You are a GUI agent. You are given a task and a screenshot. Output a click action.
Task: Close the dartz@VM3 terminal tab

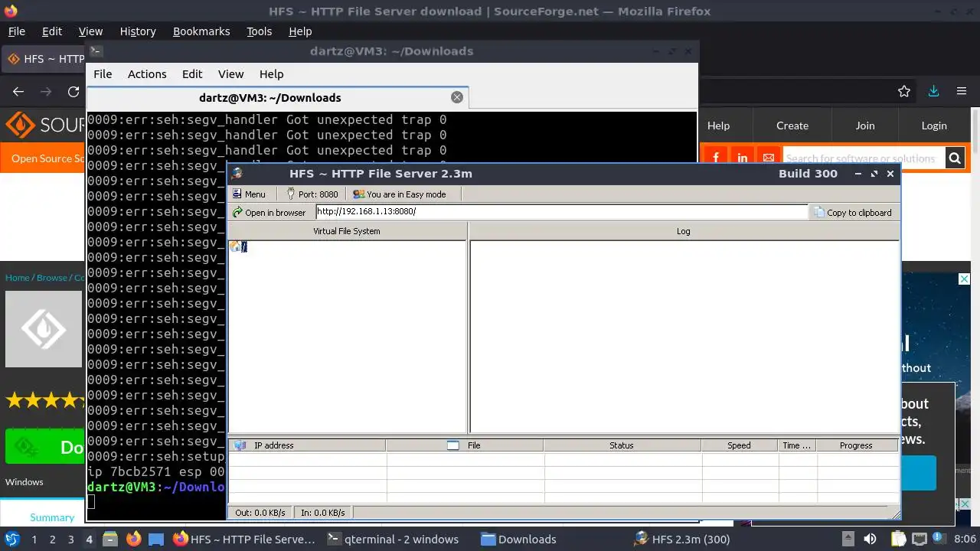[x=457, y=97]
